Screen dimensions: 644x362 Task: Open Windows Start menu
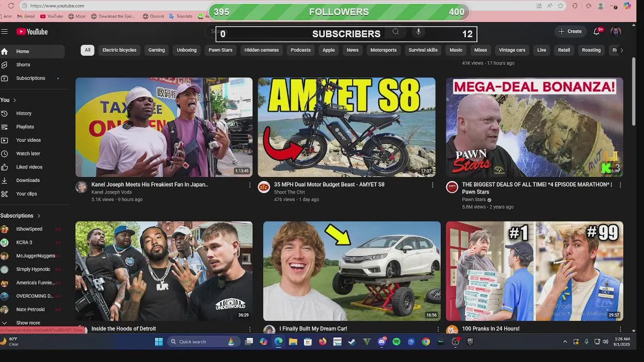tap(159, 342)
